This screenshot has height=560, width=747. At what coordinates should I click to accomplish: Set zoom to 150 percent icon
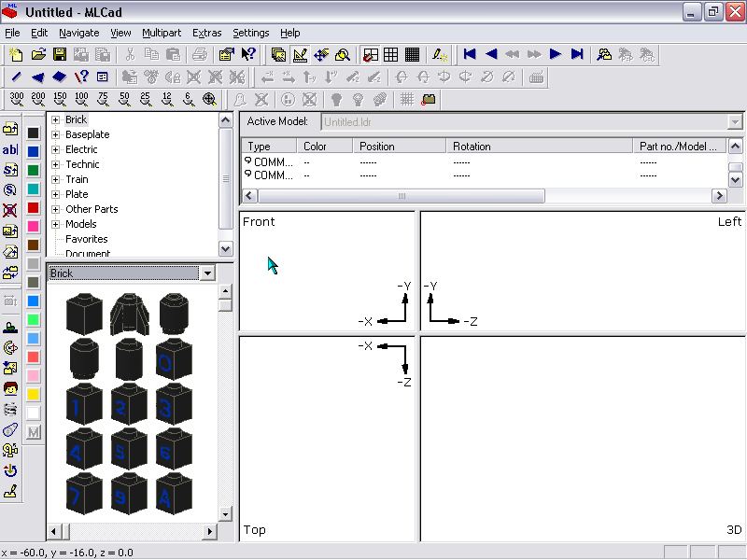[x=60, y=99]
